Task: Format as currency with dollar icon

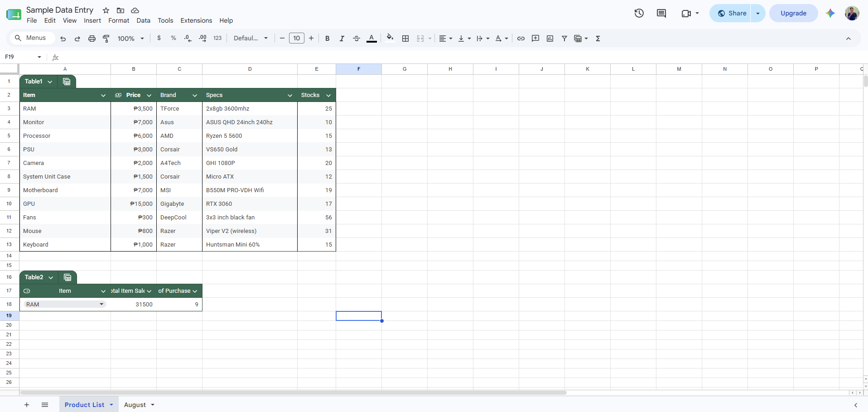Action: click(x=159, y=38)
